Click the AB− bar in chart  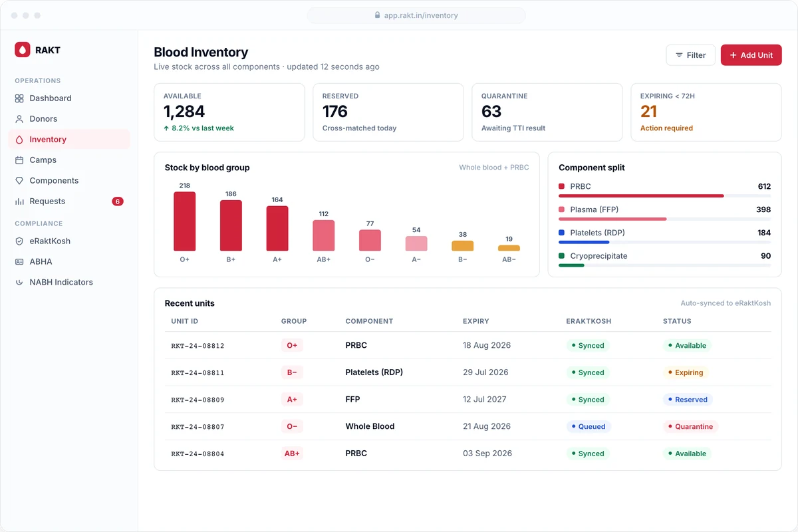click(509, 248)
